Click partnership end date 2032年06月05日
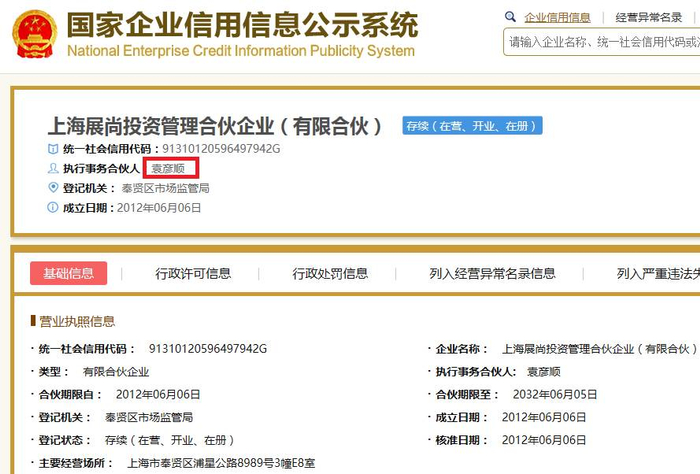 [x=555, y=395]
